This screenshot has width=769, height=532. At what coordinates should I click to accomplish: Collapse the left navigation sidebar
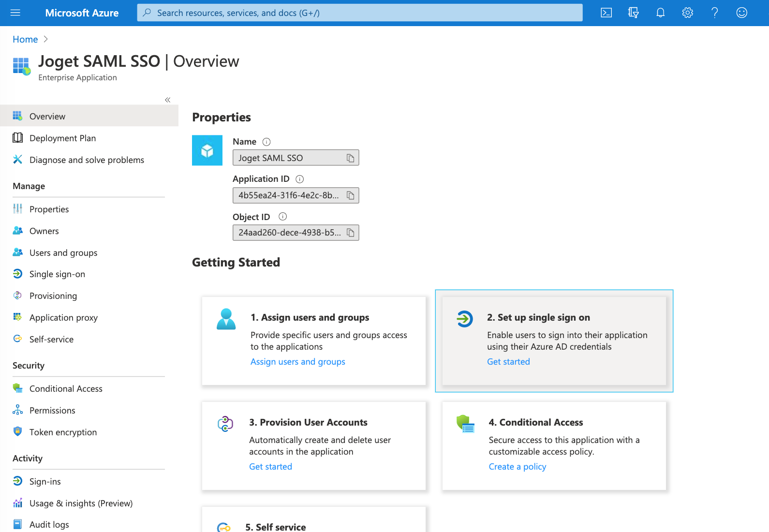(x=167, y=100)
